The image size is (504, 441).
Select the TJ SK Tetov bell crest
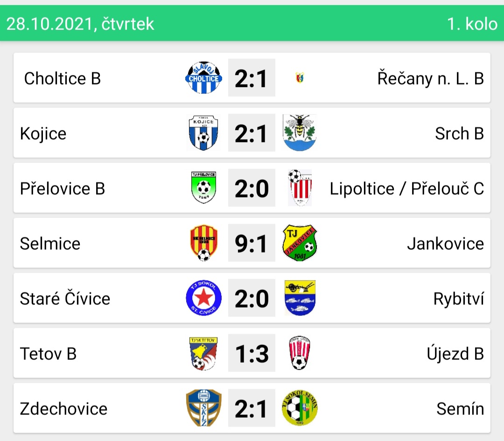[x=203, y=353]
